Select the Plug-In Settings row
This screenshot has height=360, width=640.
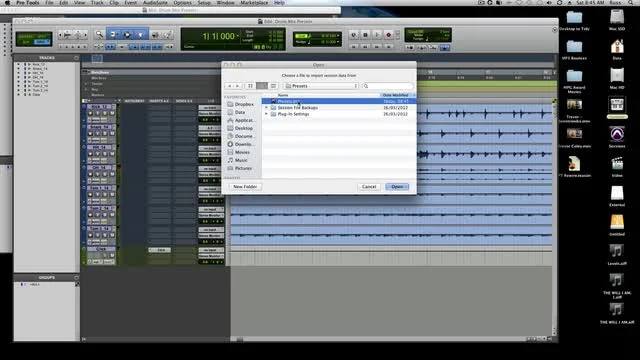339,114
